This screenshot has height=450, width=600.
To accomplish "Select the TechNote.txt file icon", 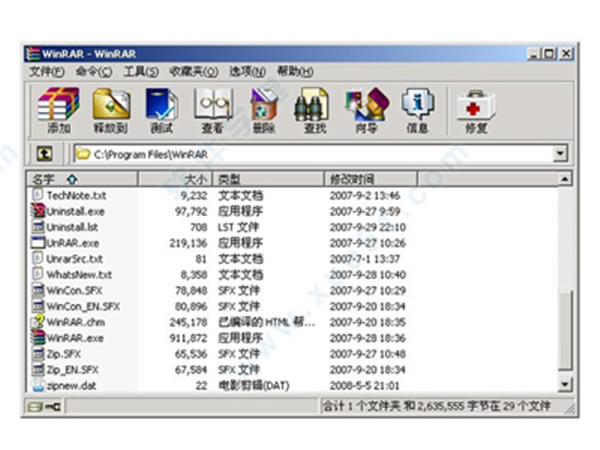I will pyautogui.click(x=38, y=195).
